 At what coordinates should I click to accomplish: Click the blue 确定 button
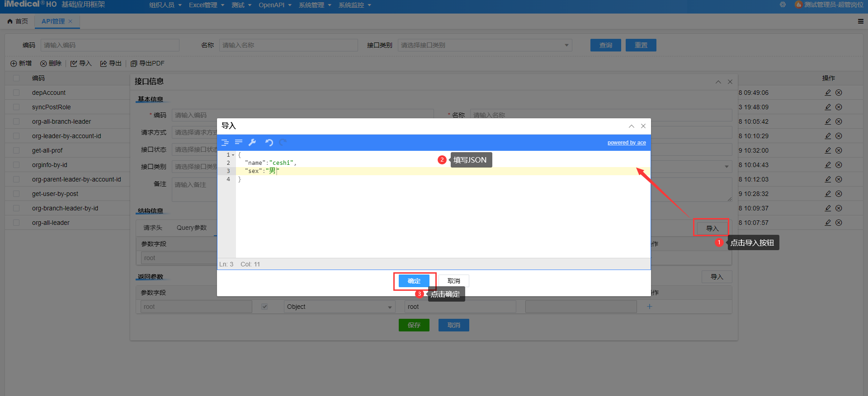pos(414,281)
